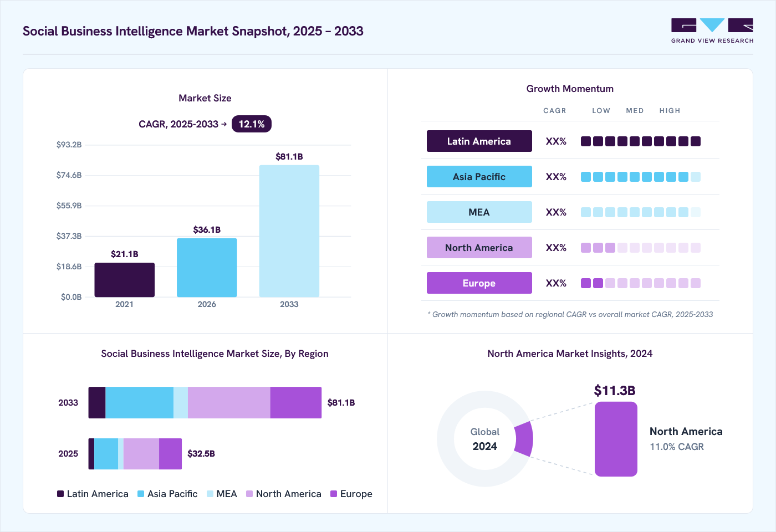Click the North America segment of 2025 bar
This screenshot has width=776, height=532.
[x=141, y=454]
